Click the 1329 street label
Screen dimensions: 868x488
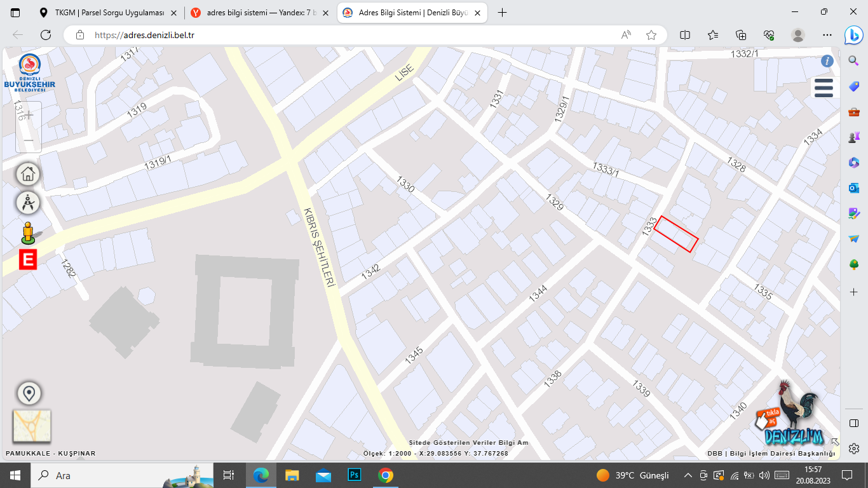[x=554, y=202]
